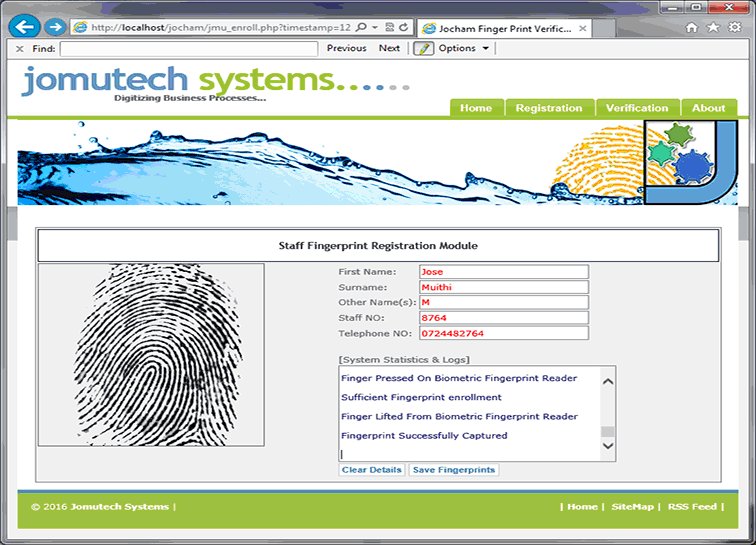Click the Other Name(s) field
Image resolution: width=756 pixels, height=545 pixels.
pos(504,302)
